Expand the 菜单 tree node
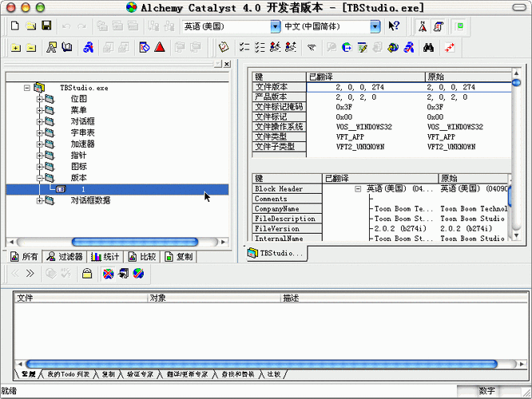The image size is (532, 399). pyautogui.click(x=40, y=110)
